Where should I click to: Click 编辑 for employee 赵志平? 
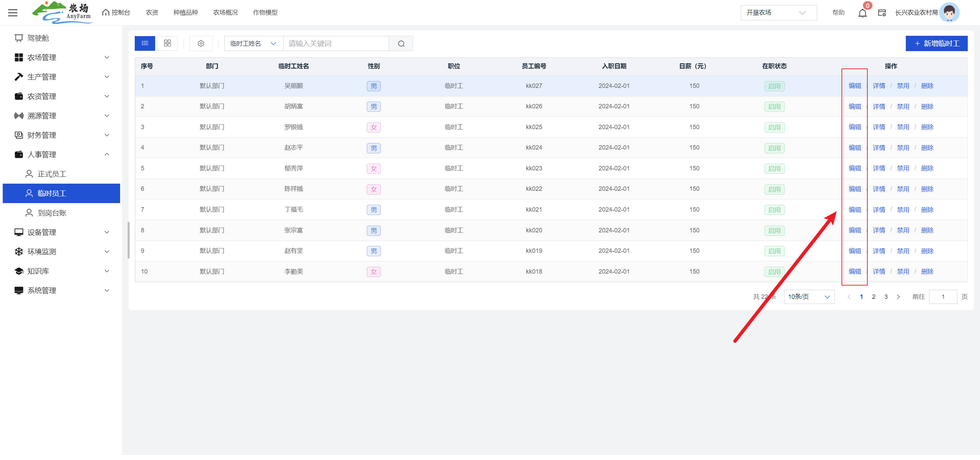[x=854, y=148]
